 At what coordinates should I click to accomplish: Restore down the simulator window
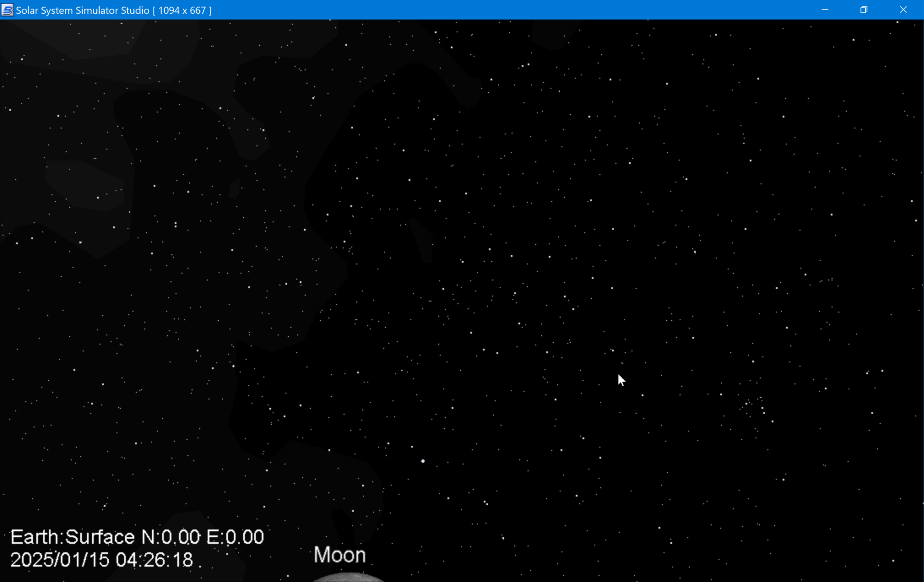[x=864, y=10]
